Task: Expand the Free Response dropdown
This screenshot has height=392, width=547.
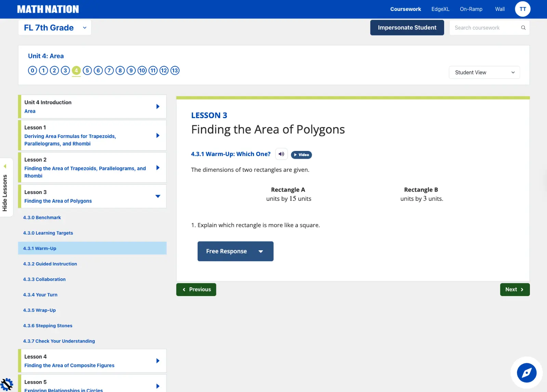Action: (235, 251)
